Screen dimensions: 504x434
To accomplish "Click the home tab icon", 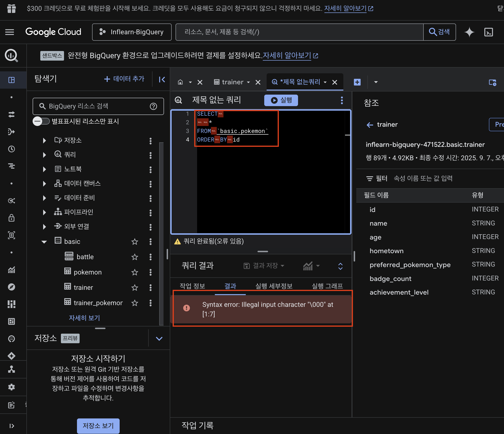I will click(180, 82).
